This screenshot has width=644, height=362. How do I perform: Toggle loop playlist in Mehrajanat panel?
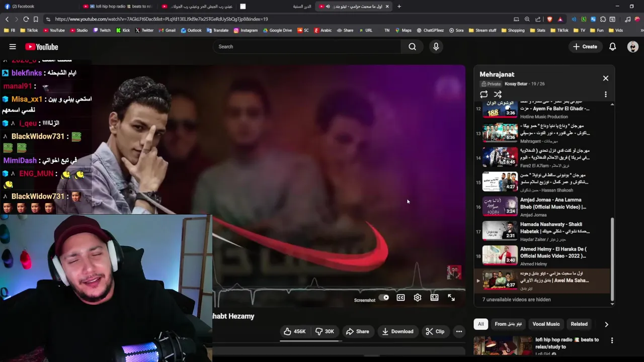[484, 94]
